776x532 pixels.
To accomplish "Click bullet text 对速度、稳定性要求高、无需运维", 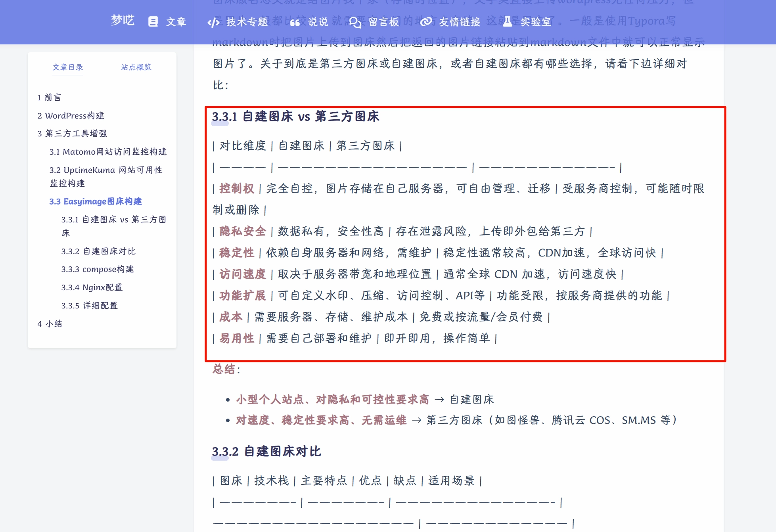I will pos(322,420).
